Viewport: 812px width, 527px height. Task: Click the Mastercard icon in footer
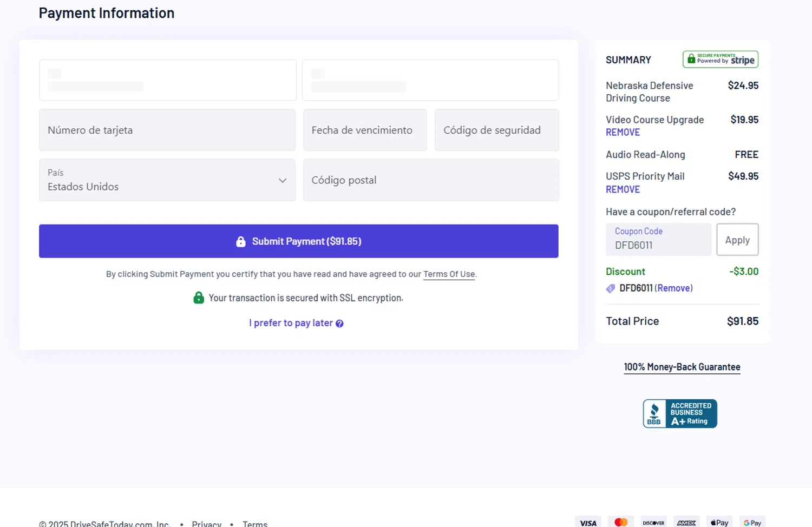621,522
